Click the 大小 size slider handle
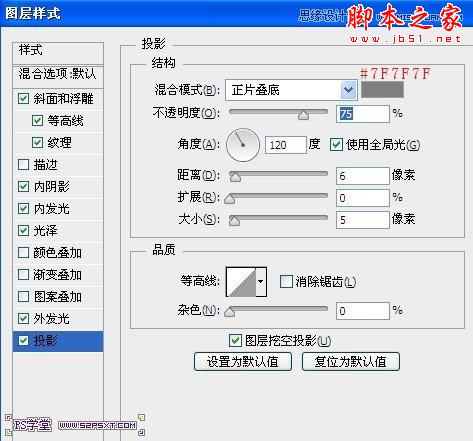 coord(234,220)
